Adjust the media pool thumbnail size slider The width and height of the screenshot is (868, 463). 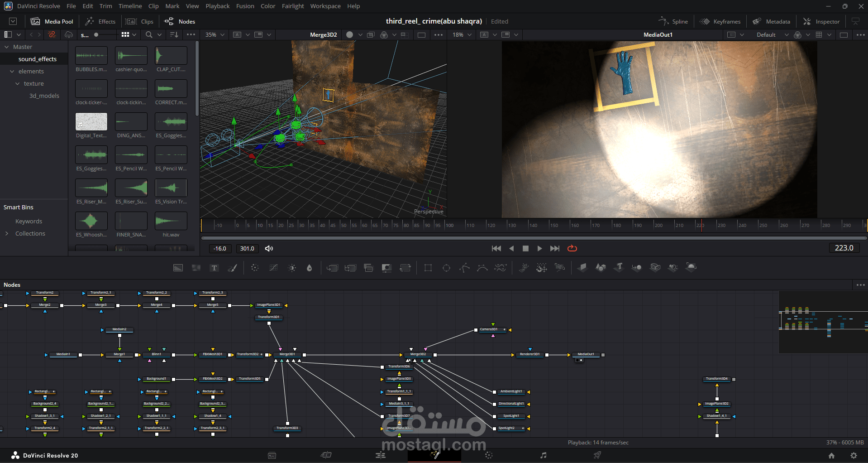tap(96, 34)
